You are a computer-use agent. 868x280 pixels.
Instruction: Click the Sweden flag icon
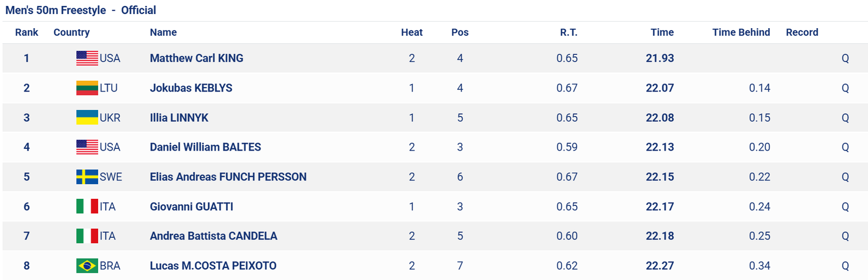[x=87, y=177]
